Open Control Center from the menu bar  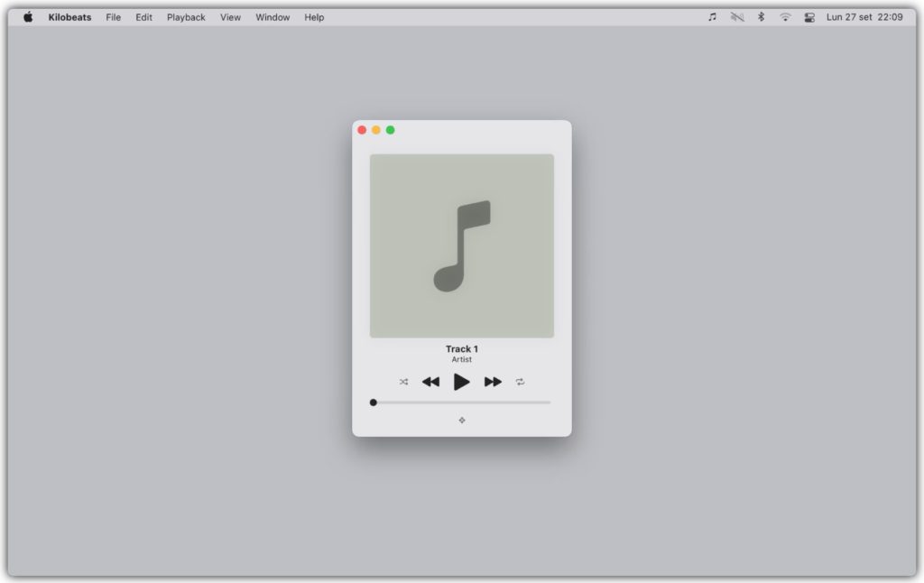click(809, 17)
